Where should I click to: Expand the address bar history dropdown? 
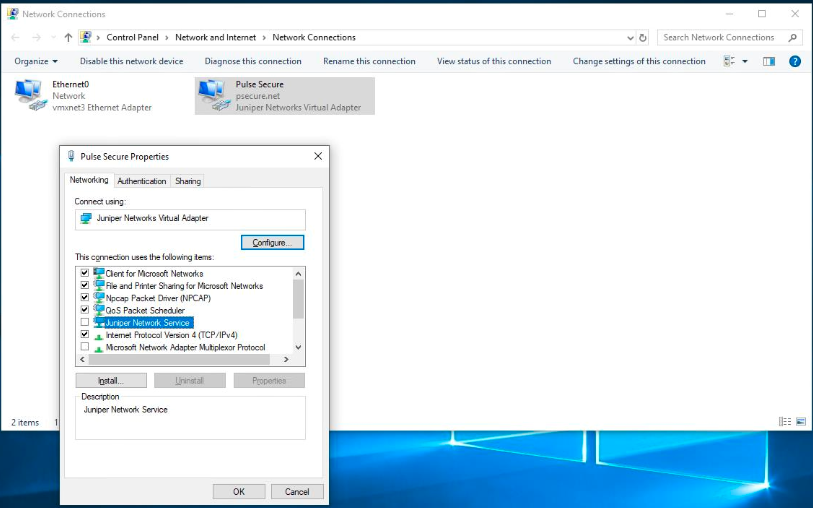[629, 37]
